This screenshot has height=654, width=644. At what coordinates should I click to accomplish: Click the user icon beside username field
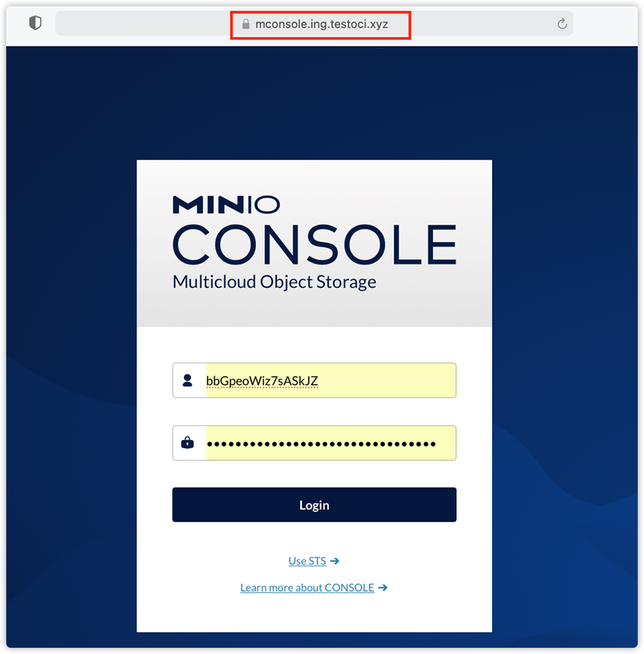(x=187, y=380)
